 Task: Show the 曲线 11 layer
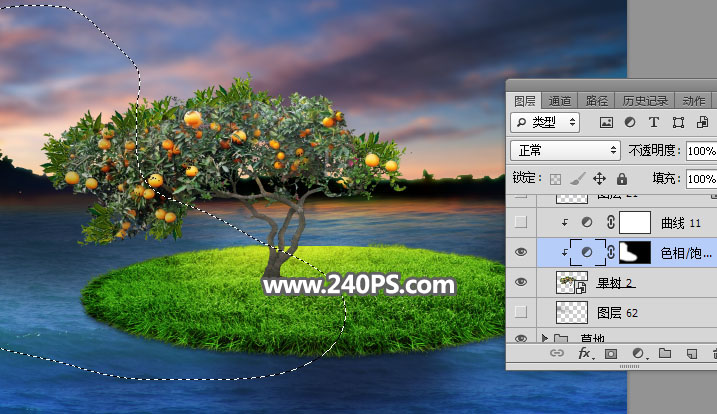(520, 222)
